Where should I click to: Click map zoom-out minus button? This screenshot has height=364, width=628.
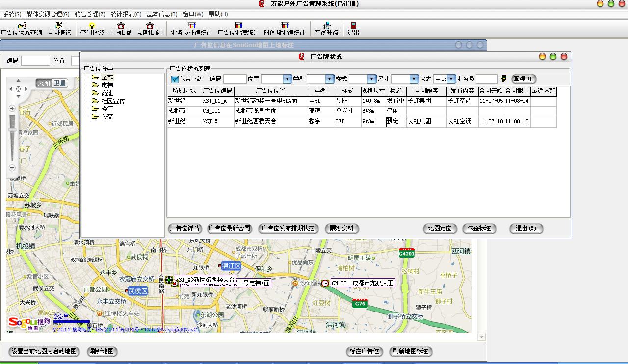(x=12, y=168)
